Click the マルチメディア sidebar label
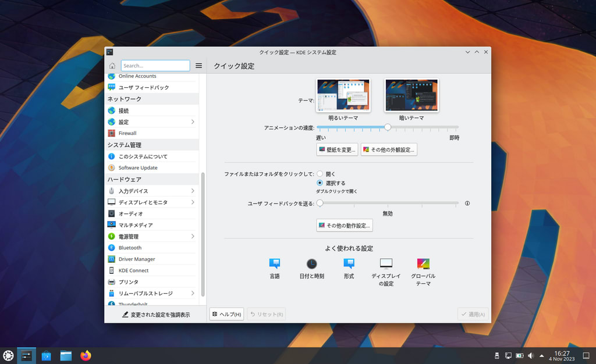 click(x=136, y=225)
